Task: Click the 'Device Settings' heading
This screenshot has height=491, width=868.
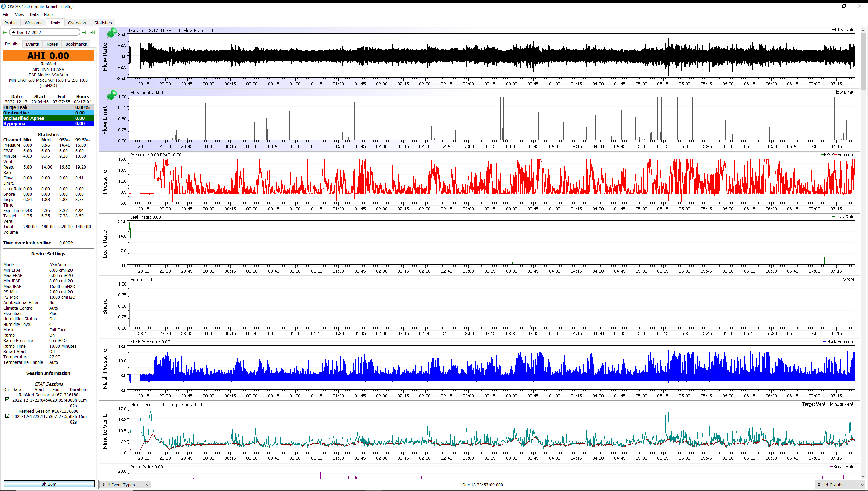Action: click(x=48, y=254)
